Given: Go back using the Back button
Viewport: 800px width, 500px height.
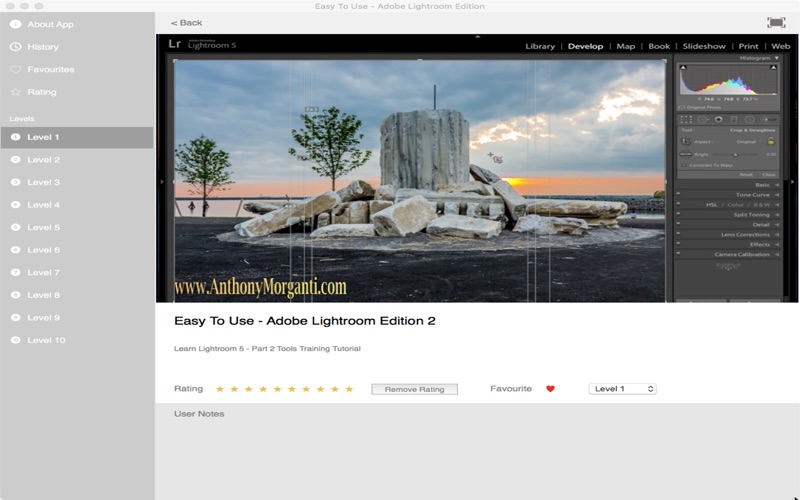Looking at the screenshot, I should 186,22.
